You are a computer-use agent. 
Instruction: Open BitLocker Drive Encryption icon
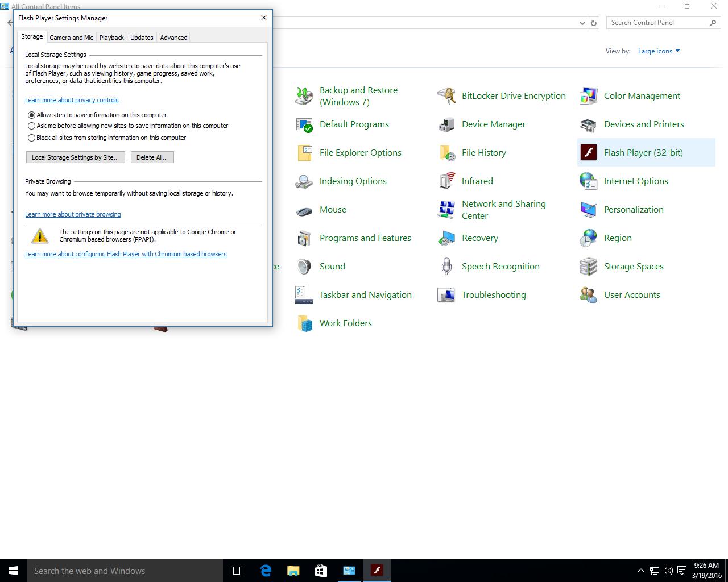(x=446, y=96)
